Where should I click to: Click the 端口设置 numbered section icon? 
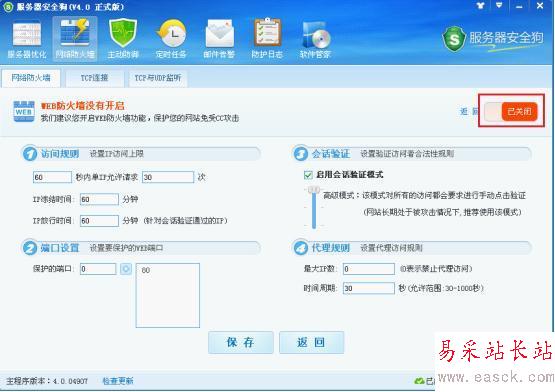(30, 248)
